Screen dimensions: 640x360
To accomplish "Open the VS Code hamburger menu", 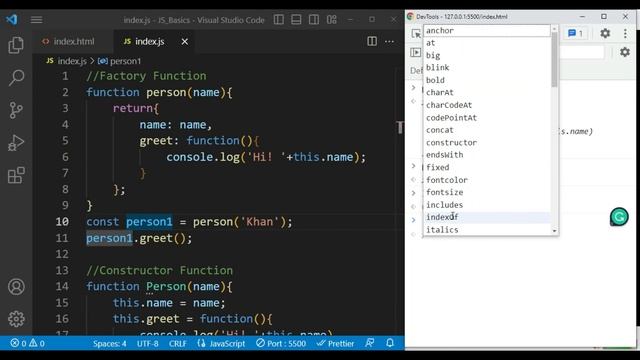I will (36, 20).
